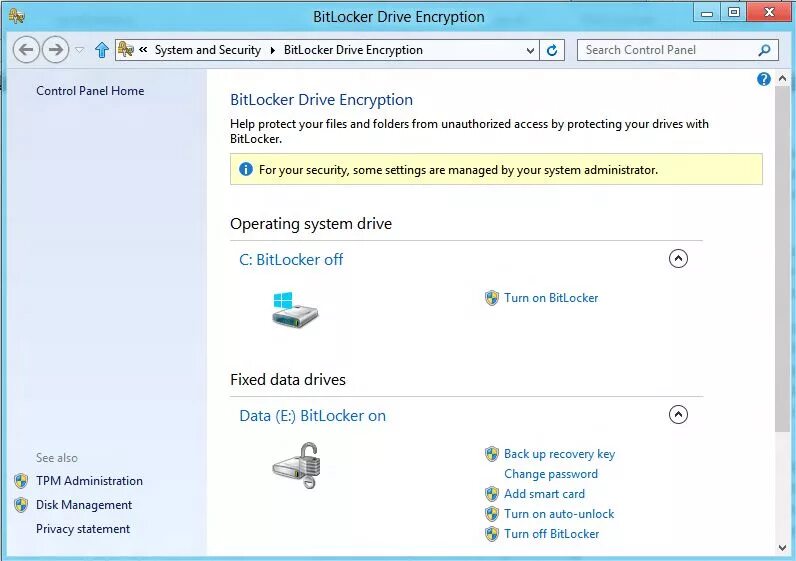Click the Windows C: drive icon
The image size is (796, 561).
[294, 309]
